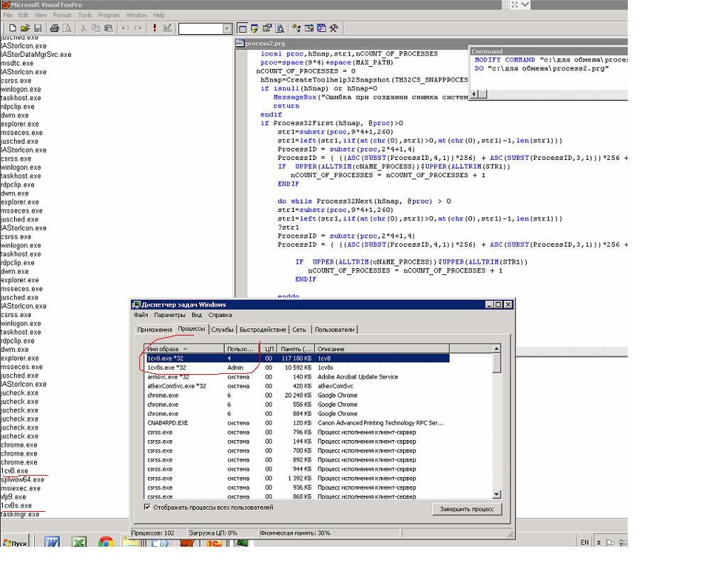The image size is (728, 583).
Task: Click the Command window horizontal scrollbar left arrow
Action: point(475,95)
